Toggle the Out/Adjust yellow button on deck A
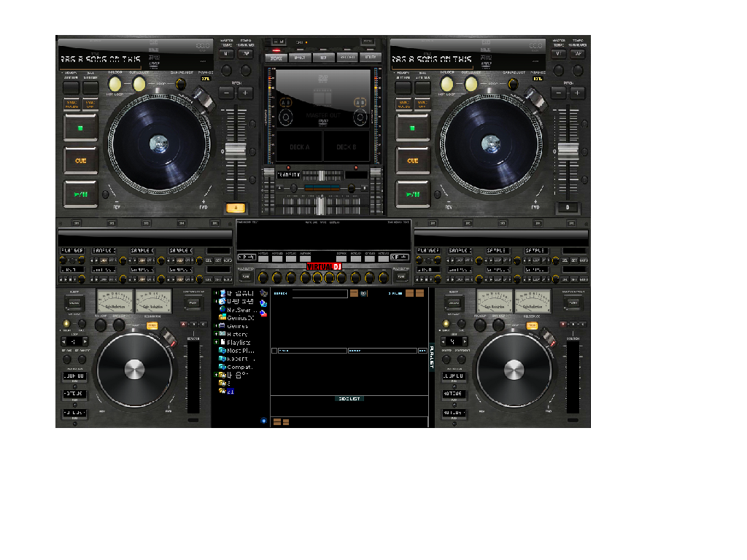 (139, 84)
